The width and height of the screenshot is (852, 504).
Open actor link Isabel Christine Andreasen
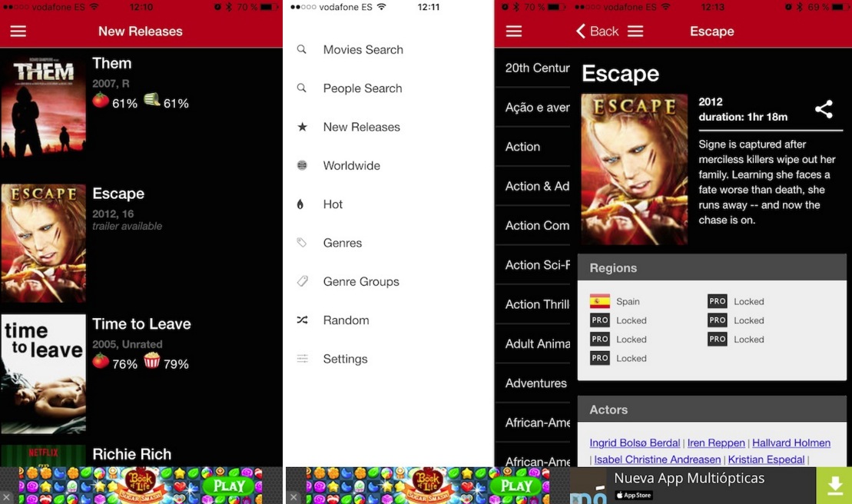658,459
